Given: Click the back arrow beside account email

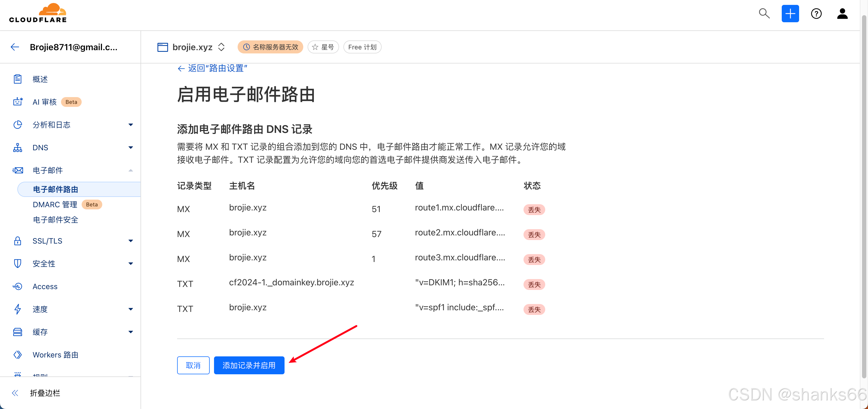Looking at the screenshot, I should tap(15, 47).
